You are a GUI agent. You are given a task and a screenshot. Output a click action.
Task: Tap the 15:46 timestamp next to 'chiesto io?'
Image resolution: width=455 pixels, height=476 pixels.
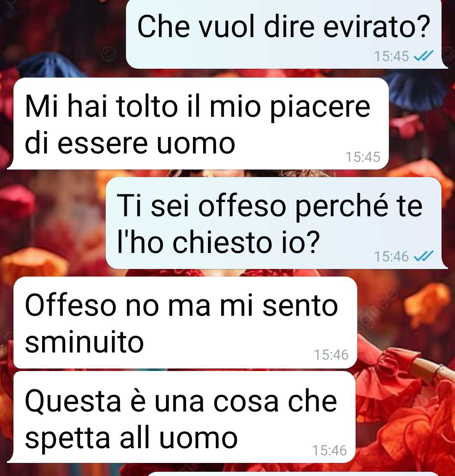391,256
